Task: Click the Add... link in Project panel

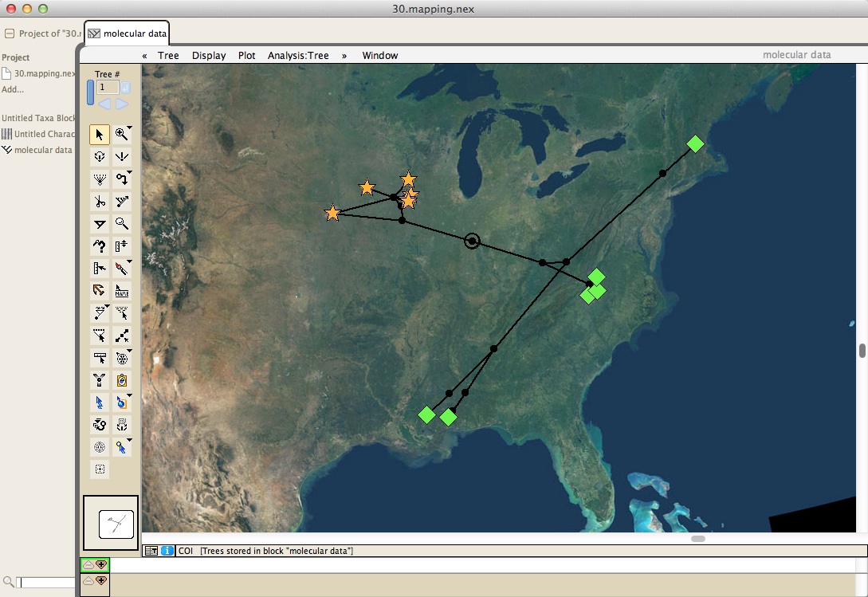Action: click(13, 89)
